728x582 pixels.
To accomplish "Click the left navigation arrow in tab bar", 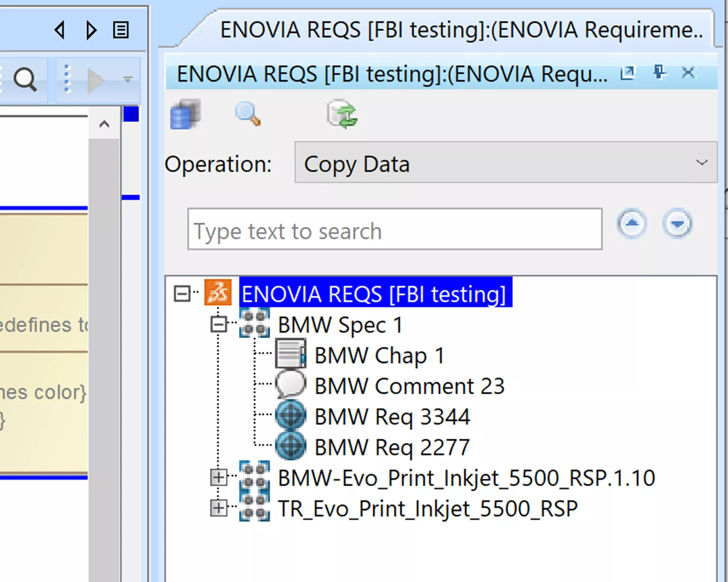I will (x=60, y=30).
